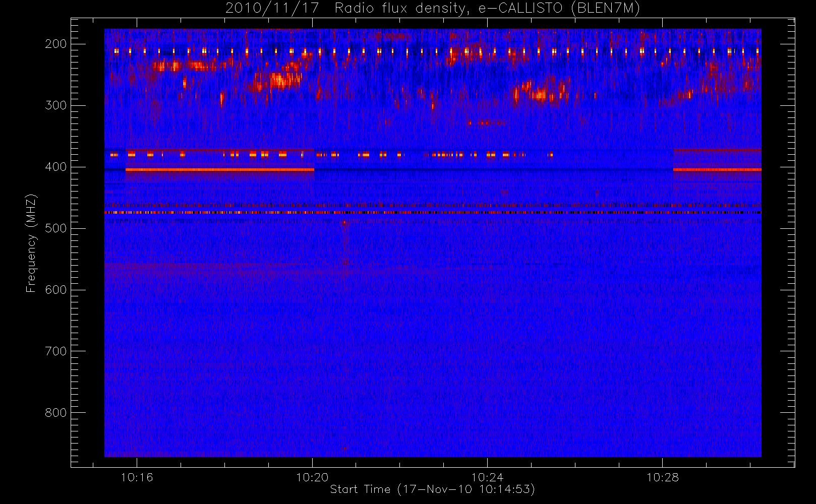Screen dimensions: 816x504
Task: Click the 10:28 time tick label
Action: pos(663,477)
